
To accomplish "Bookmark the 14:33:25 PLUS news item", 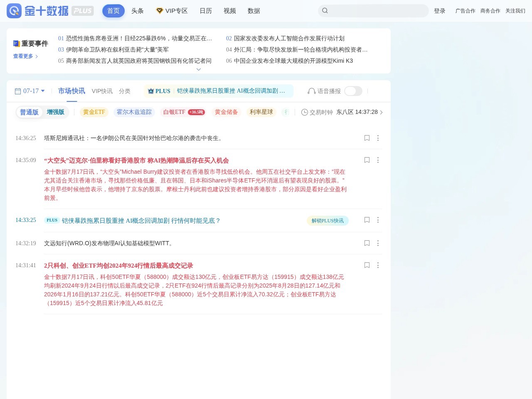I will pyautogui.click(x=367, y=220).
